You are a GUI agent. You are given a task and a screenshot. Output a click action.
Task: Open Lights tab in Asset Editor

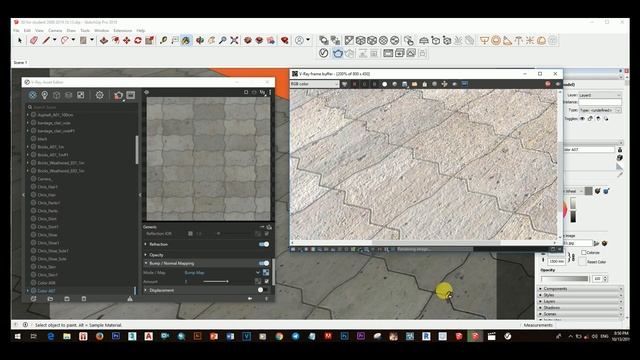click(44, 95)
